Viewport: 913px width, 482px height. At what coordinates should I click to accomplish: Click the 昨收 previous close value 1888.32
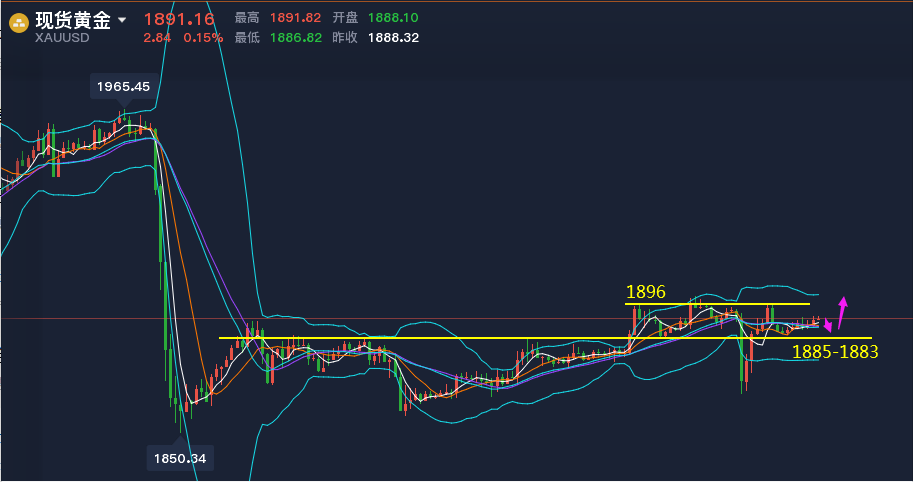[x=393, y=38]
